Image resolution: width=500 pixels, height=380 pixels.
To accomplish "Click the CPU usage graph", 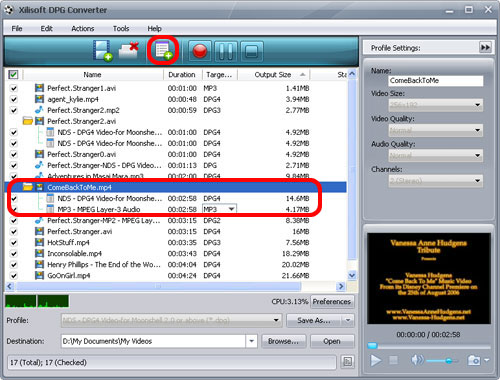I will [x=37, y=301].
